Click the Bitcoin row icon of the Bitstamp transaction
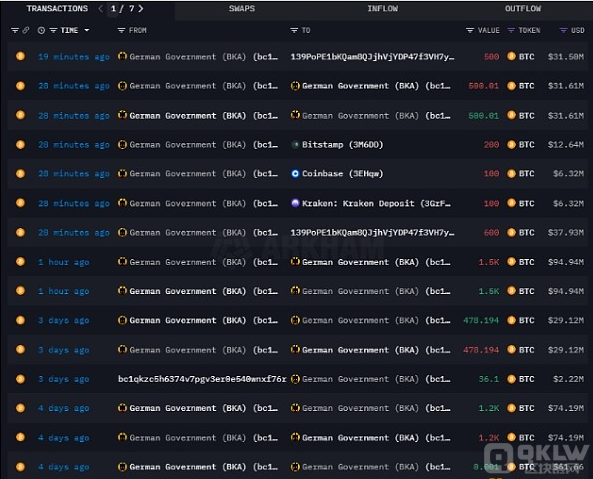Viewport: 593px width, 479px height. click(20, 144)
